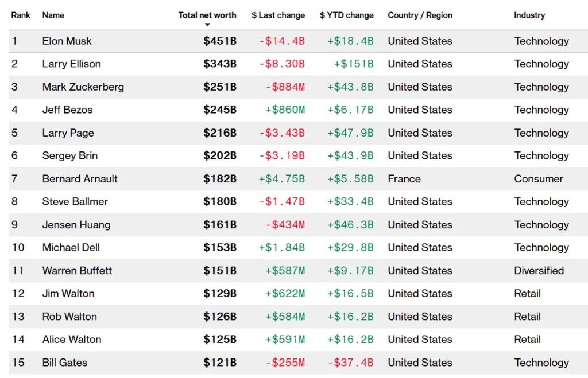The height and width of the screenshot is (378, 588).
Task: Click the $ YTD change column header
Action: (346, 15)
